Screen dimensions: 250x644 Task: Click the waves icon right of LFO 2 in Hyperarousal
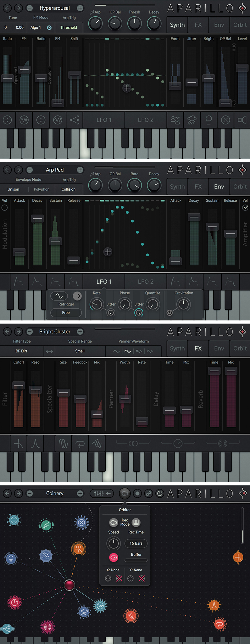175,120
